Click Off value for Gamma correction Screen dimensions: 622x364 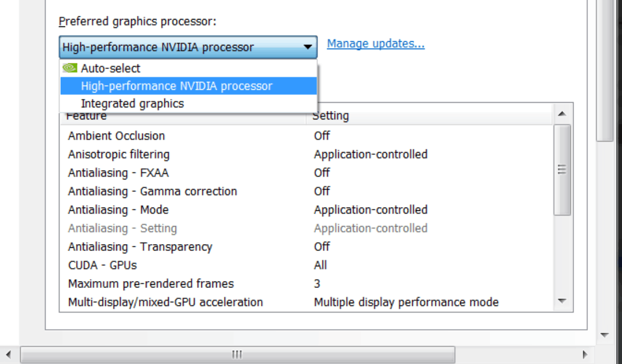click(x=322, y=192)
